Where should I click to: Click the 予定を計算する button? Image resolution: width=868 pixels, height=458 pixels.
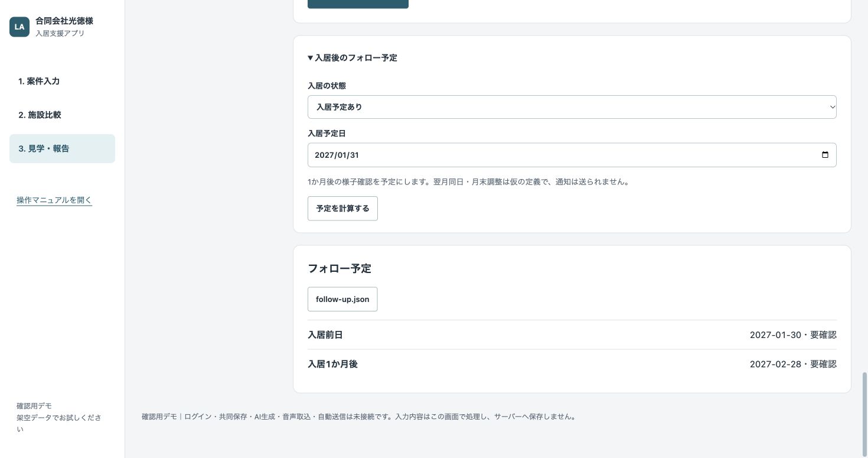pyautogui.click(x=342, y=208)
